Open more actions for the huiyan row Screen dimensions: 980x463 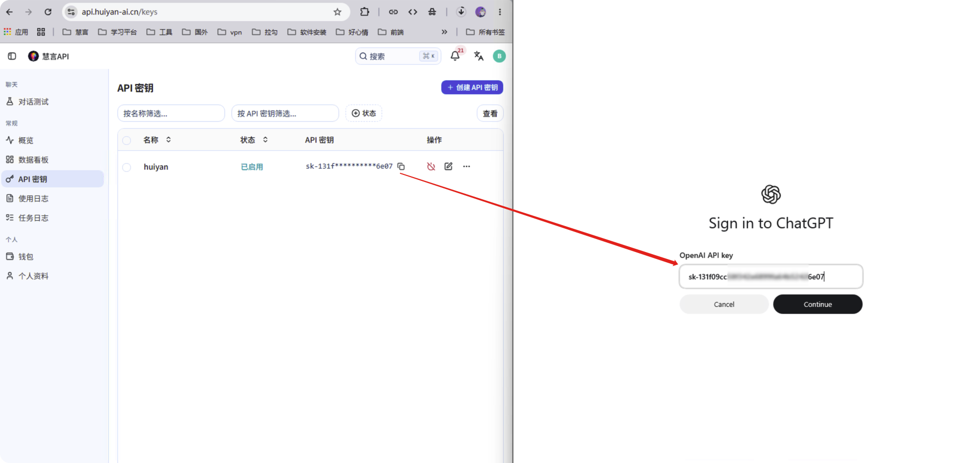[467, 166]
